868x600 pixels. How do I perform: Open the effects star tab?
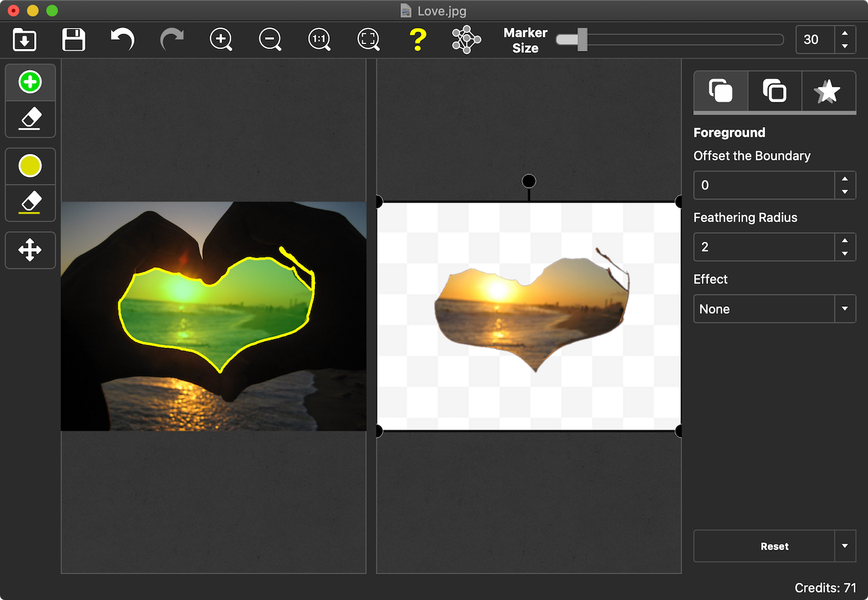pyautogui.click(x=828, y=91)
